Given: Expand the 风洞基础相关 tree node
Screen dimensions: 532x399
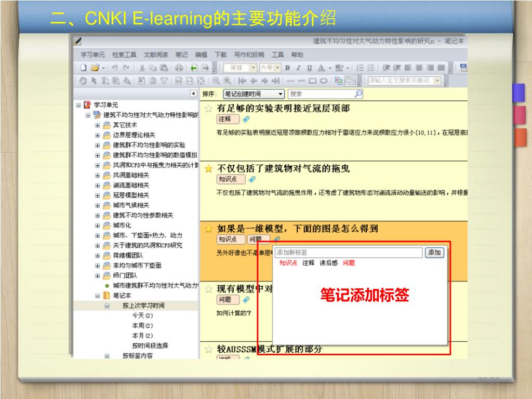Looking at the screenshot, I should 97,176.
